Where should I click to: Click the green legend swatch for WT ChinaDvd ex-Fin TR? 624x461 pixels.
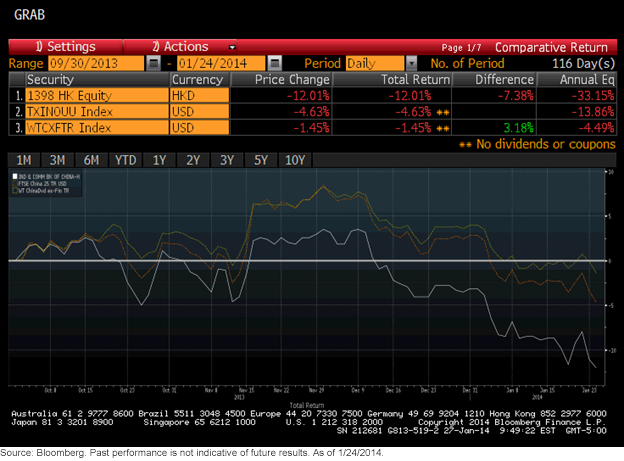15,191
